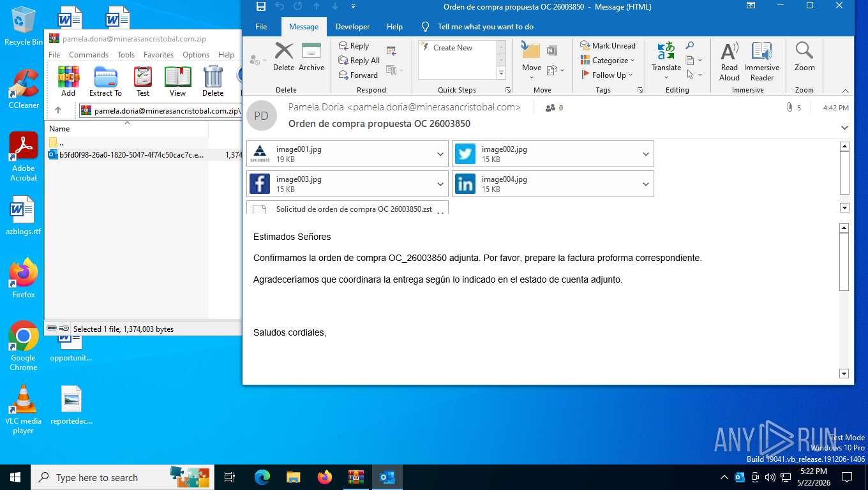Click the Meeting reply icon in Respond group
The height and width of the screenshot is (490, 868).
(x=391, y=51)
